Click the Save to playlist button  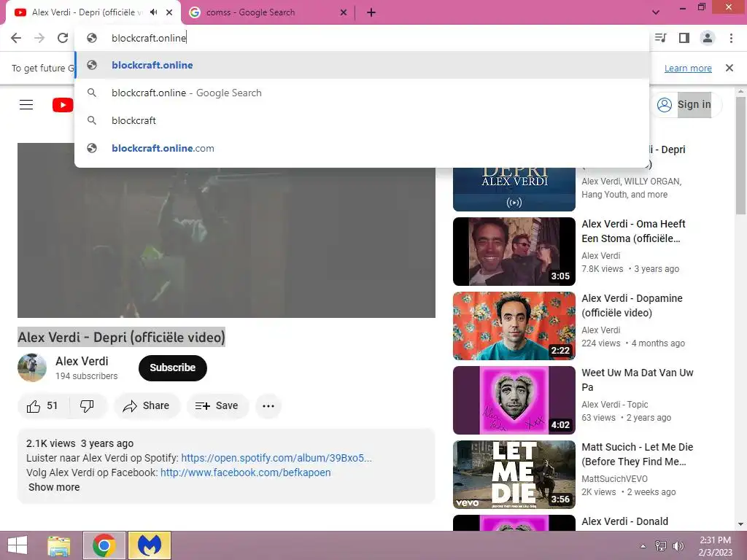[x=217, y=405]
